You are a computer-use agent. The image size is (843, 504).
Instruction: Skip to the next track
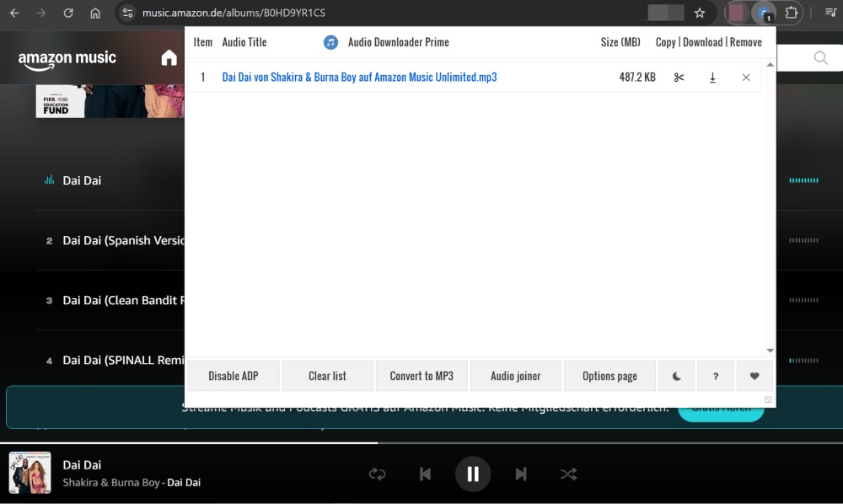[x=520, y=474]
